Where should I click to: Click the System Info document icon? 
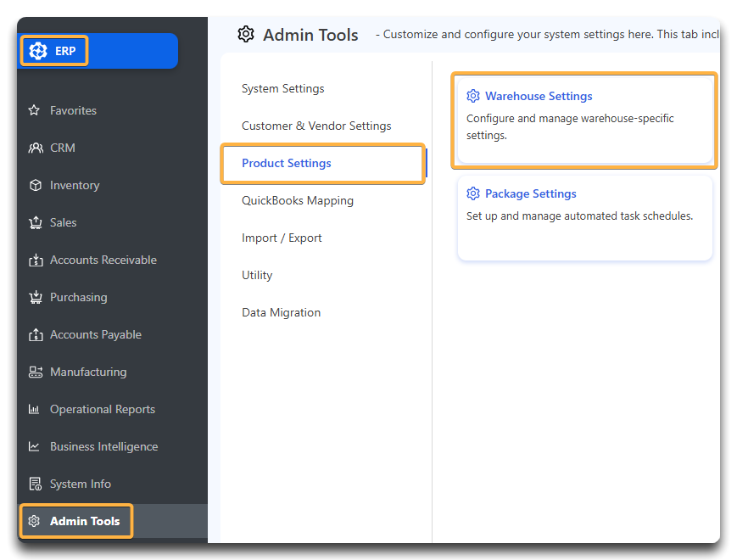(x=36, y=484)
